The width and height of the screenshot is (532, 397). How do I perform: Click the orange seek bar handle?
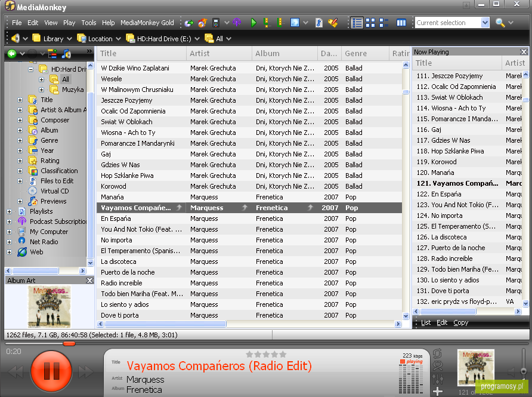69,344
